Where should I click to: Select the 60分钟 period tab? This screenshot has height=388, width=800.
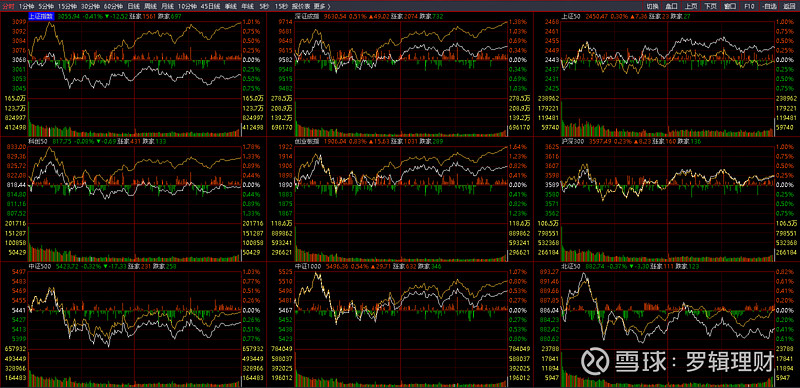point(113,6)
